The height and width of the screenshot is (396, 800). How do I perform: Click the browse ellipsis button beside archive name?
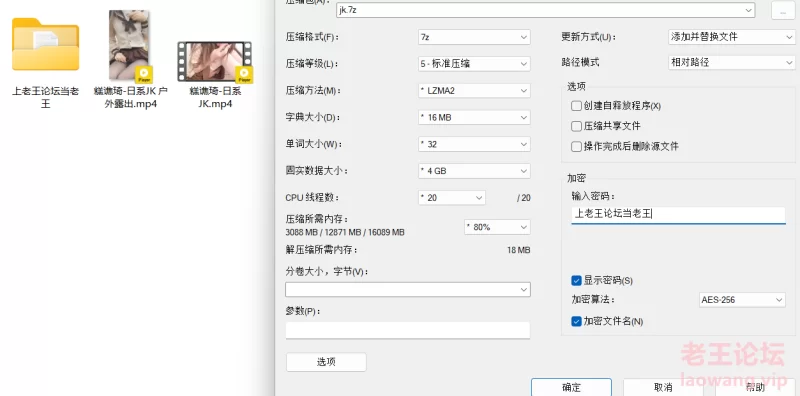783,11
